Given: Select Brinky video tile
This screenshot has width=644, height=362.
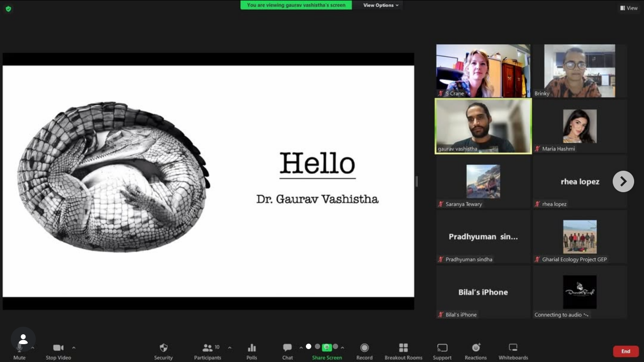Looking at the screenshot, I should (580, 71).
